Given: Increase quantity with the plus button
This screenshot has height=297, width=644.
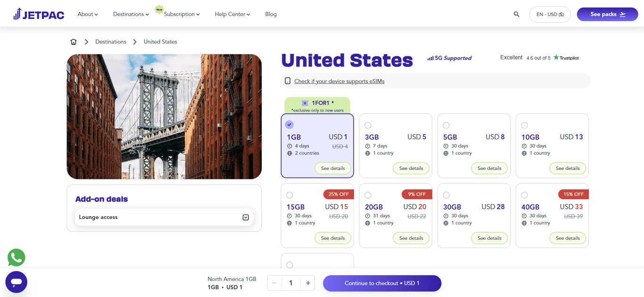Looking at the screenshot, I should click(308, 283).
